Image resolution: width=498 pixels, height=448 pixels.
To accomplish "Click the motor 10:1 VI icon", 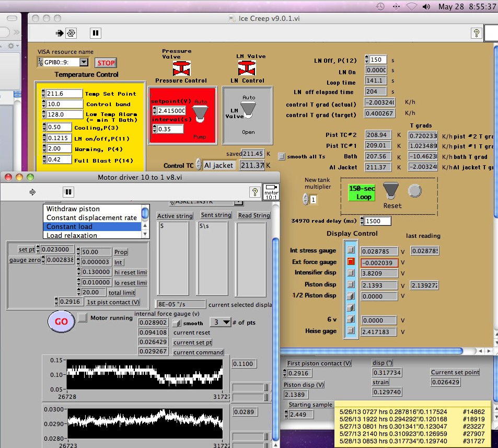I will point(271,191).
